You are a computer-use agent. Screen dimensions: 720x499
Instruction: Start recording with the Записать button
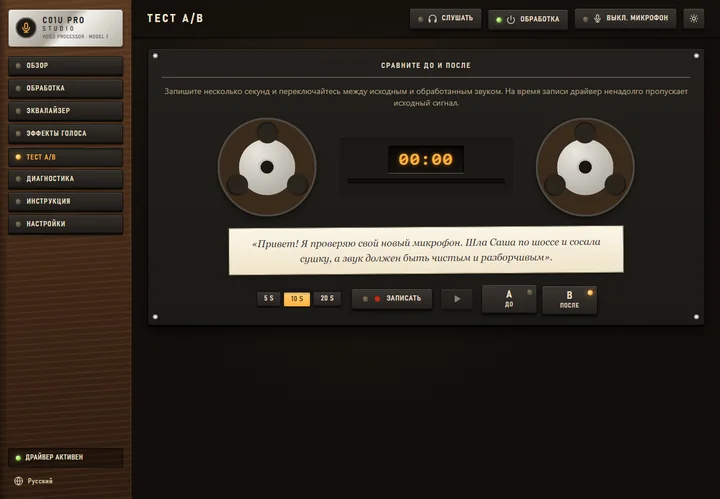click(392, 299)
